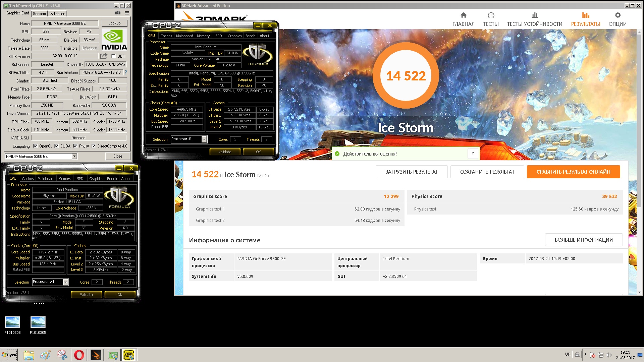Toggle the PhysX checkbox in GPU-Z
Viewport: 644px width, 362px height.
75,146
